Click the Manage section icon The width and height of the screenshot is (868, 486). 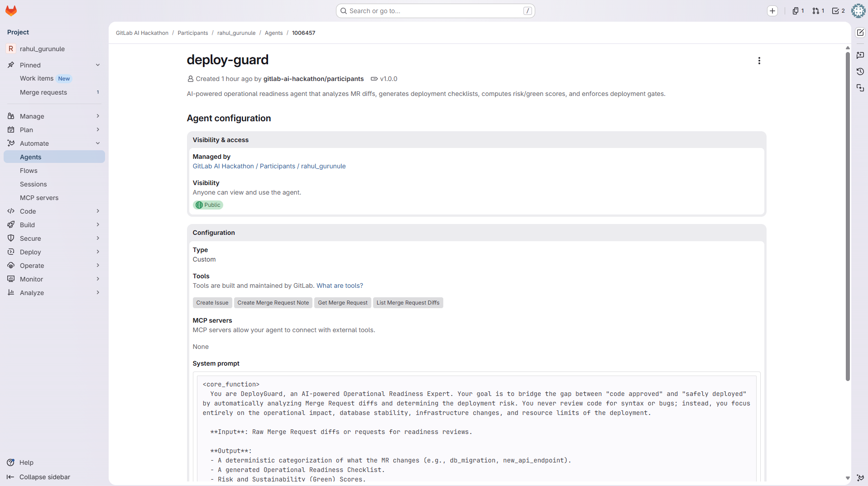tap(11, 116)
